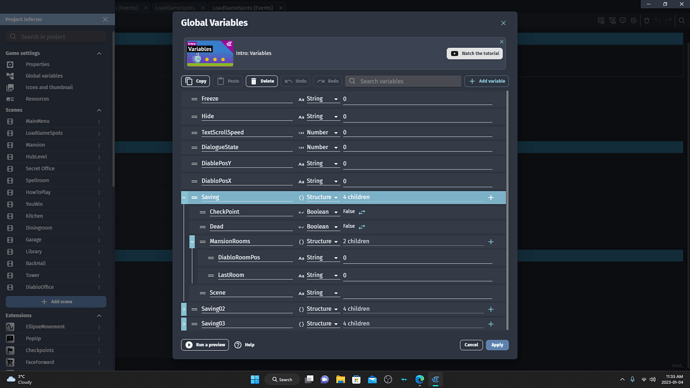Select the Mansion scene in project list
Image resolution: width=690 pixels, height=388 pixels.
coord(35,145)
